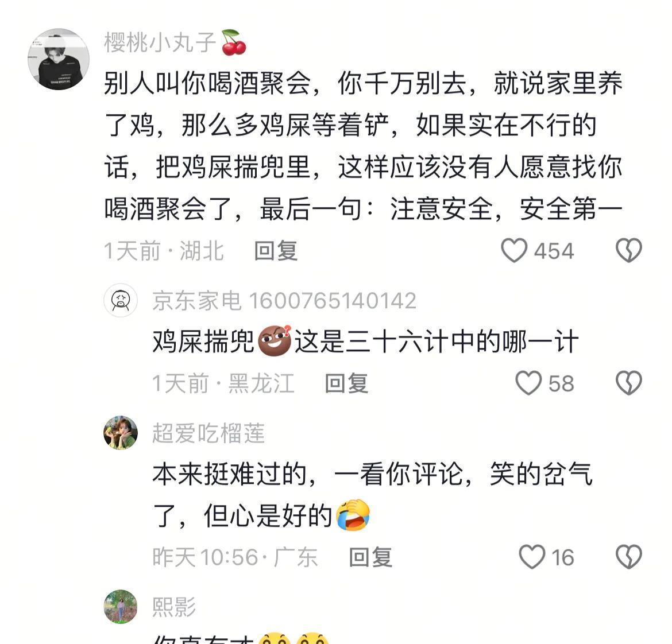This screenshot has width=672, height=644.
Task: Reply to the 黑龙江 comment
Action: pyautogui.click(x=346, y=383)
